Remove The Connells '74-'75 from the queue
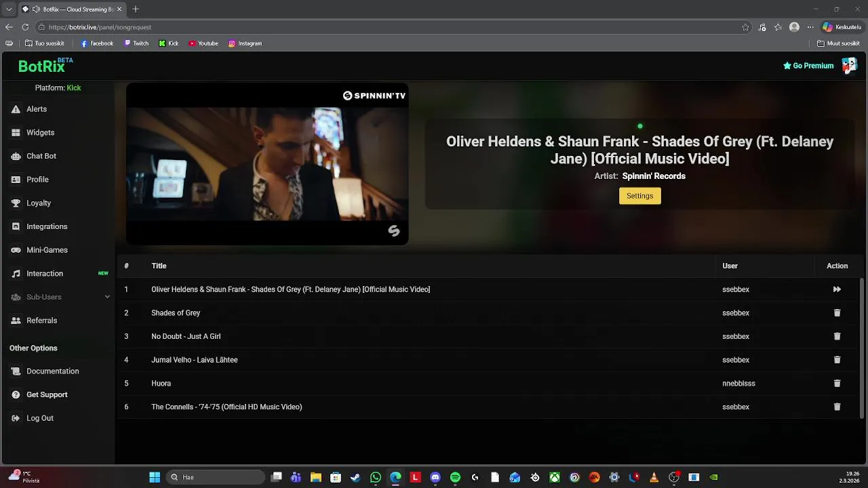868x488 pixels. tap(837, 407)
